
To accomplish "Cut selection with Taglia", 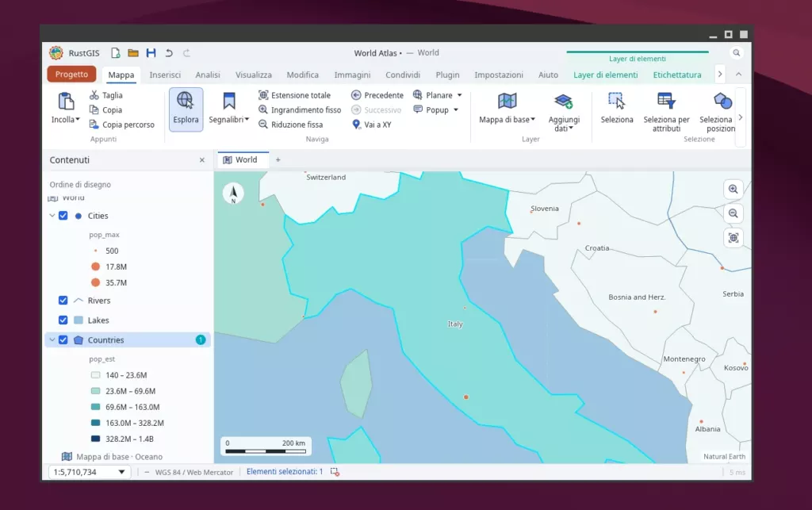I will click(105, 95).
